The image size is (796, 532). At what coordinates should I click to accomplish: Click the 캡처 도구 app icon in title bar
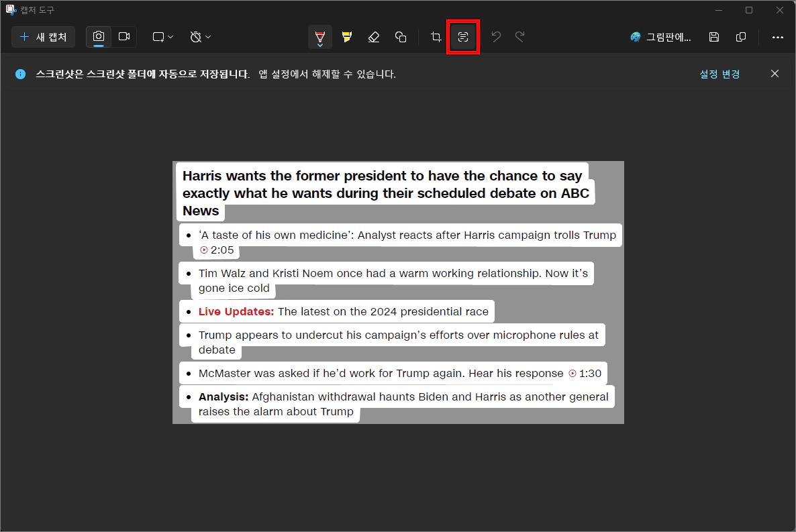tap(11, 9)
